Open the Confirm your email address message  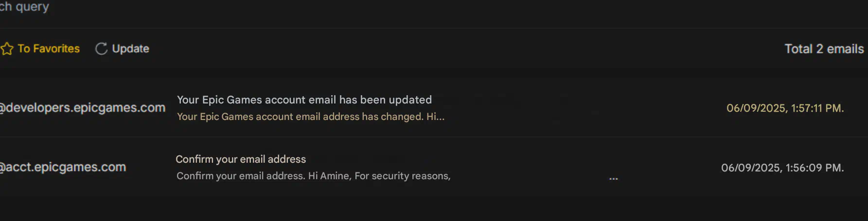(434, 167)
